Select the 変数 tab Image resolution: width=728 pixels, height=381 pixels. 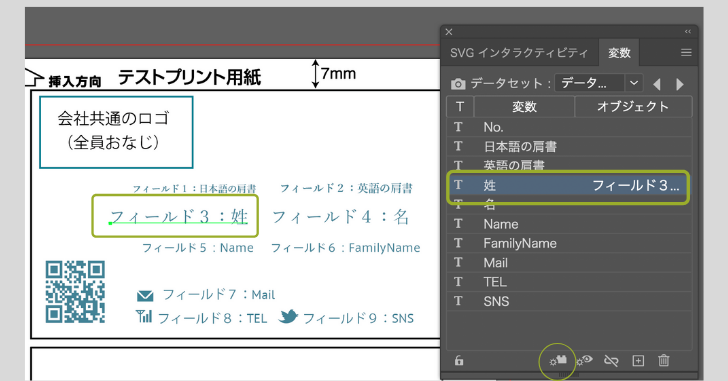click(x=619, y=53)
